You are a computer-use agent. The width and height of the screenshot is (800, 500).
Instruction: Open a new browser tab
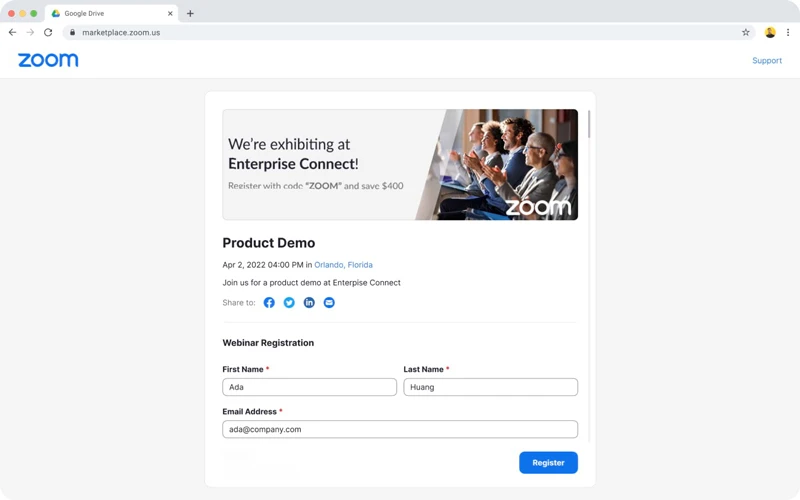(190, 14)
